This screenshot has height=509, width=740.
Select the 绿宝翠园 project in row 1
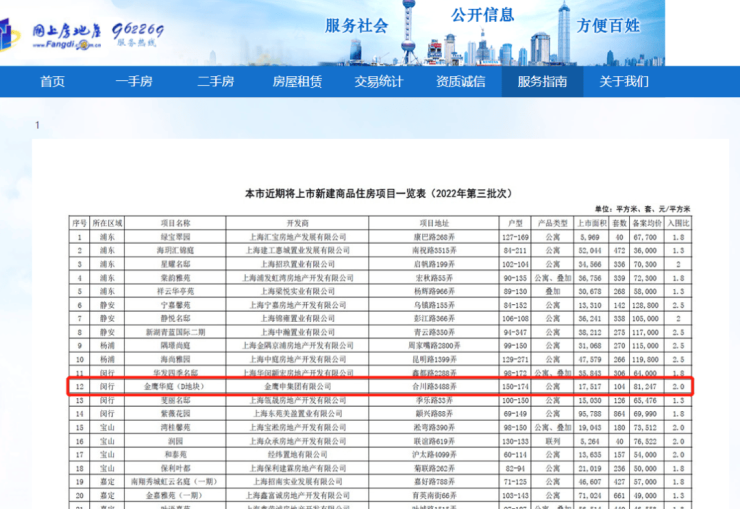pyautogui.click(x=162, y=238)
